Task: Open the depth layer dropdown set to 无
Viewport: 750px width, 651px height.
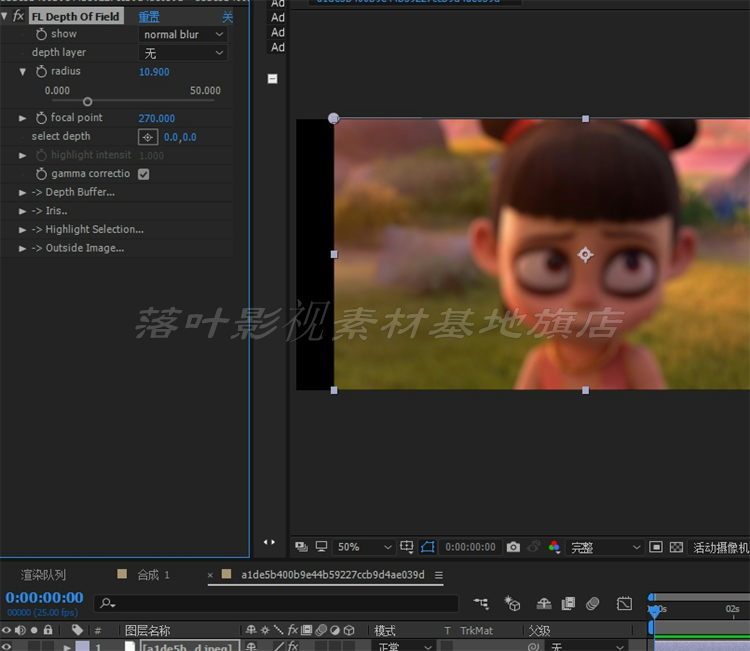Action: pos(183,53)
